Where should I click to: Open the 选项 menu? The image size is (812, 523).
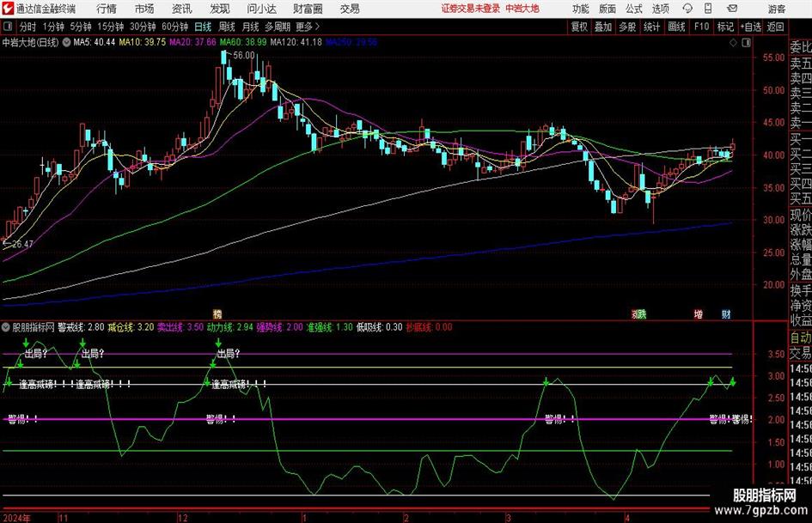tap(660, 9)
